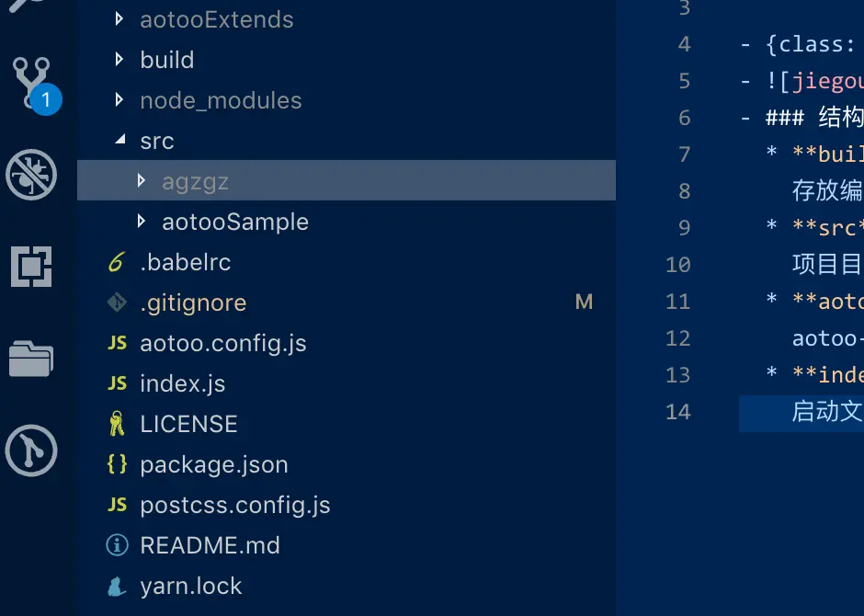
Task: Open the aotoo.config.js file
Action: 222,343
